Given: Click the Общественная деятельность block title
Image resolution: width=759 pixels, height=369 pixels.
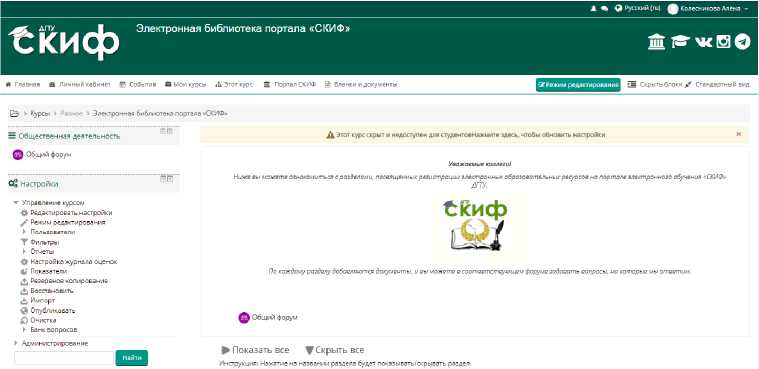Looking at the screenshot, I should pyautogui.click(x=69, y=136).
